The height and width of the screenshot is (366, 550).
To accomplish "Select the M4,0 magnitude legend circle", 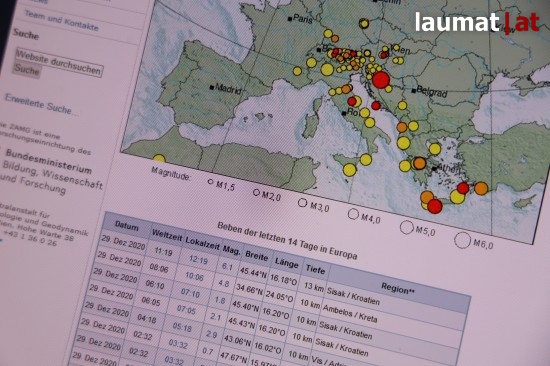I will (x=353, y=214).
